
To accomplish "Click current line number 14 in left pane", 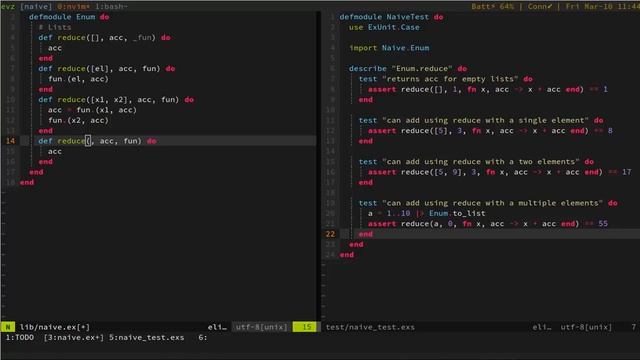I will tap(10, 141).
